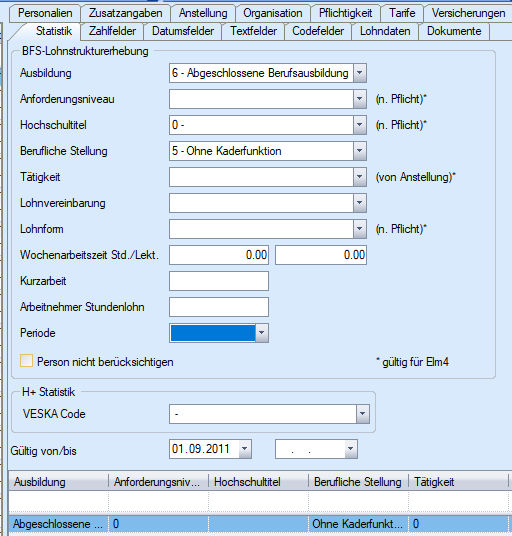Viewport: 512px width, 536px height.
Task: Open the Tätigkeit dropdown arrow
Action: (x=360, y=177)
